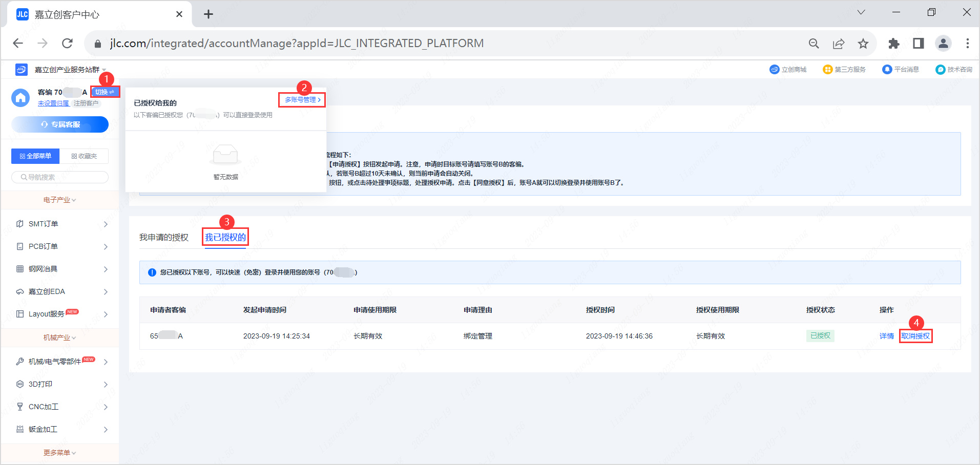Image resolution: width=980 pixels, height=465 pixels.
Task: Bookmark this page with star icon
Action: point(863,44)
